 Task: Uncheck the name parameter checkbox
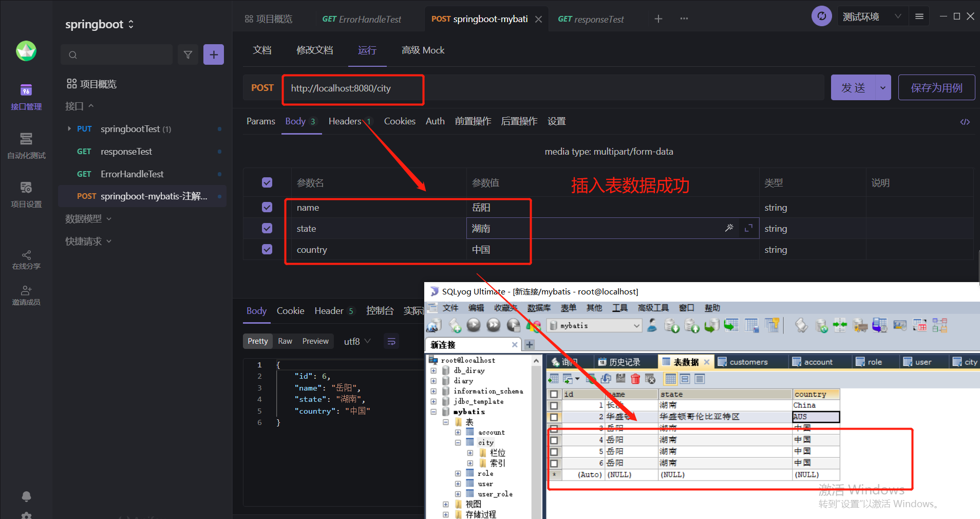[x=267, y=207]
